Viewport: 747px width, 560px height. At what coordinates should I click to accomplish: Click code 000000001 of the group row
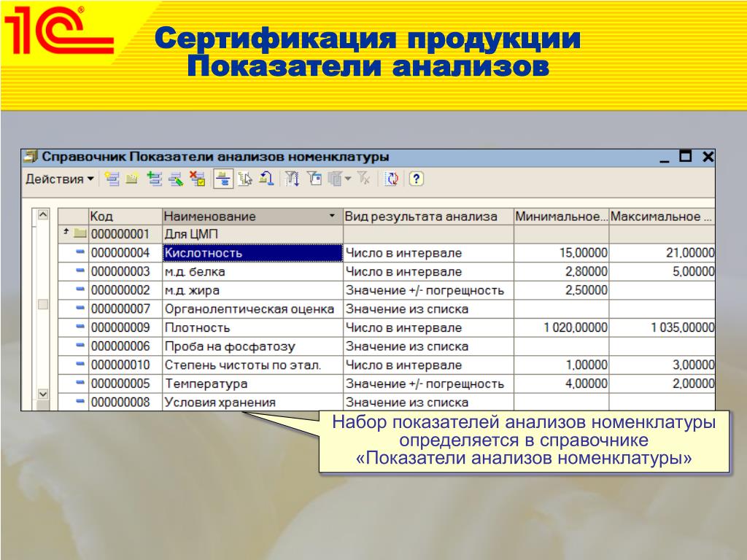click(120, 234)
